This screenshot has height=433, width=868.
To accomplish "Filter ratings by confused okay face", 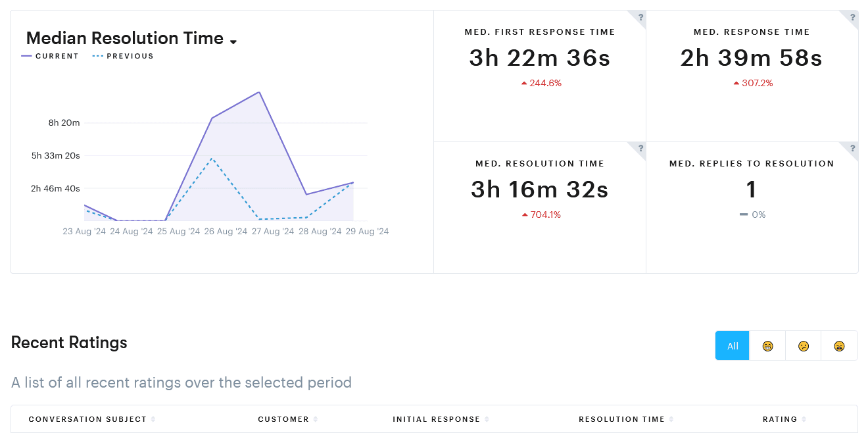I will point(804,346).
